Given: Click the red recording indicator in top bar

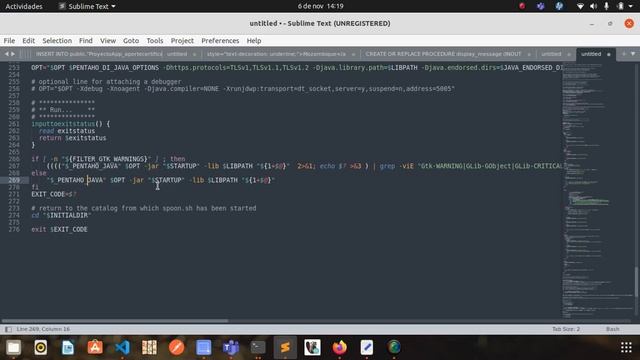Looking at the screenshot, I should point(522,6).
